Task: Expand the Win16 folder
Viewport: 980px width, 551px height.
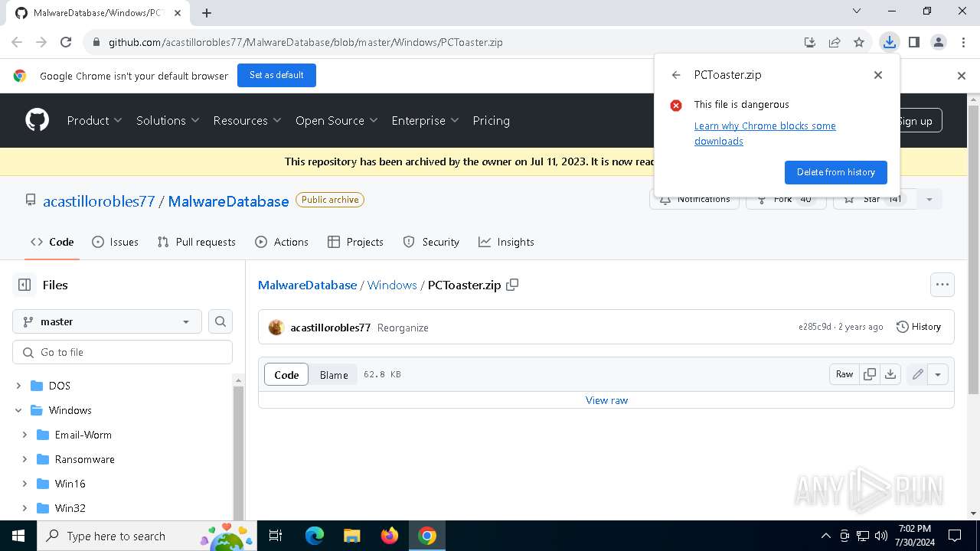Action: [24, 484]
